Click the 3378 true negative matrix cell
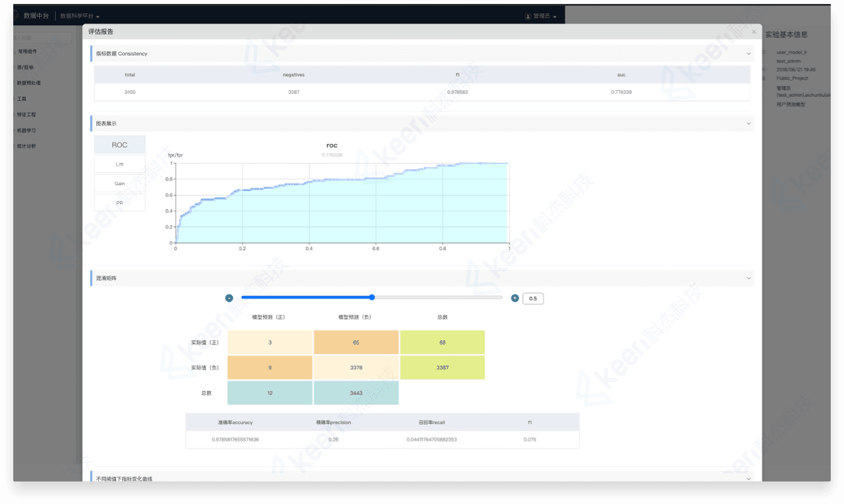 click(x=356, y=367)
